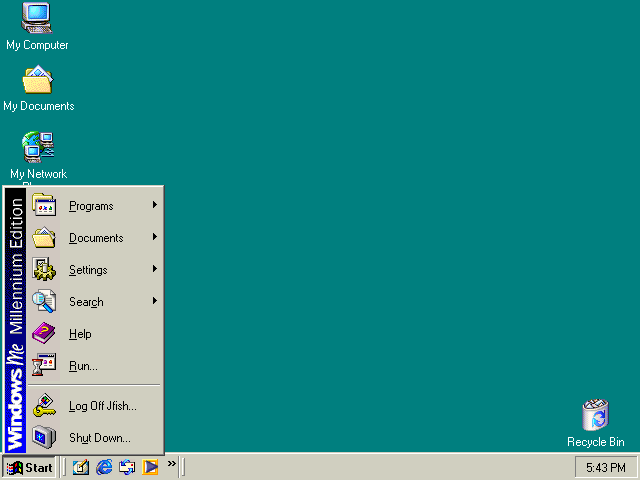Image resolution: width=640 pixels, height=480 pixels.
Task: Open the Settings submenu
Action: coord(95,269)
